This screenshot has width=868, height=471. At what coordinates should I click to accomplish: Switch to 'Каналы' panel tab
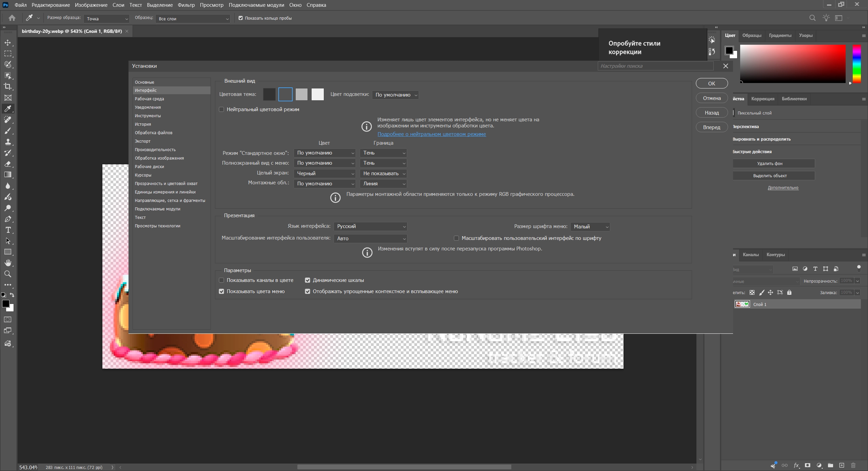(751, 254)
